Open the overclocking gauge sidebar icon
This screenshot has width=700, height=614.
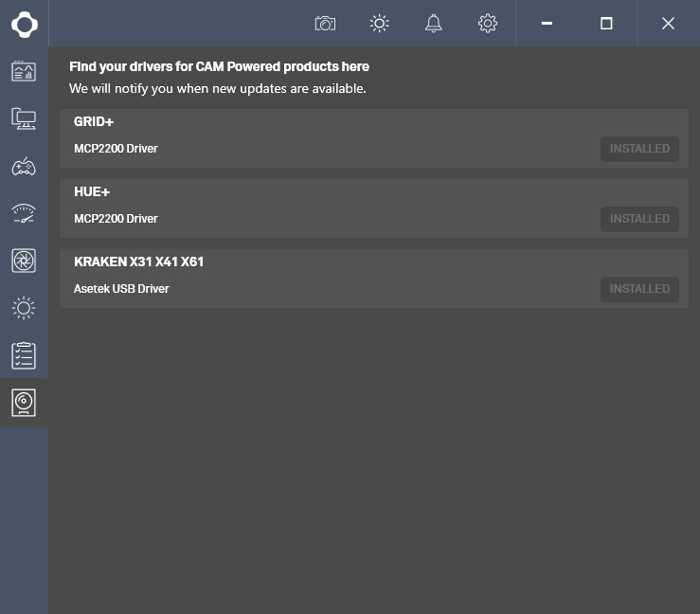tap(24, 213)
